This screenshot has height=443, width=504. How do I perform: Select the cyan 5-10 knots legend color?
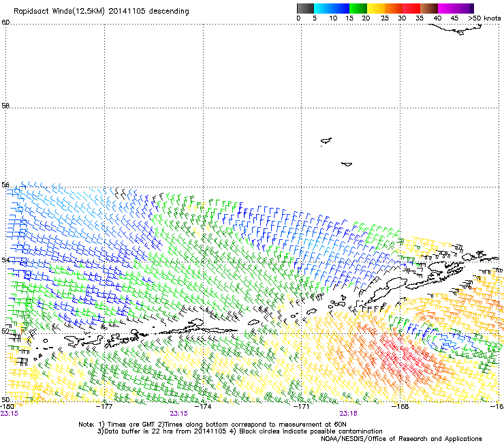323,8
